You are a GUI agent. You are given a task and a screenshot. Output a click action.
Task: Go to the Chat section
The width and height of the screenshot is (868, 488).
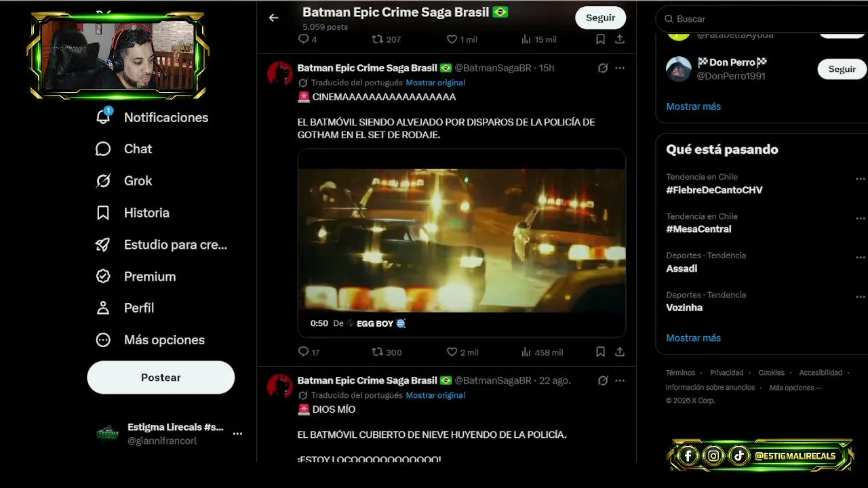[138, 148]
